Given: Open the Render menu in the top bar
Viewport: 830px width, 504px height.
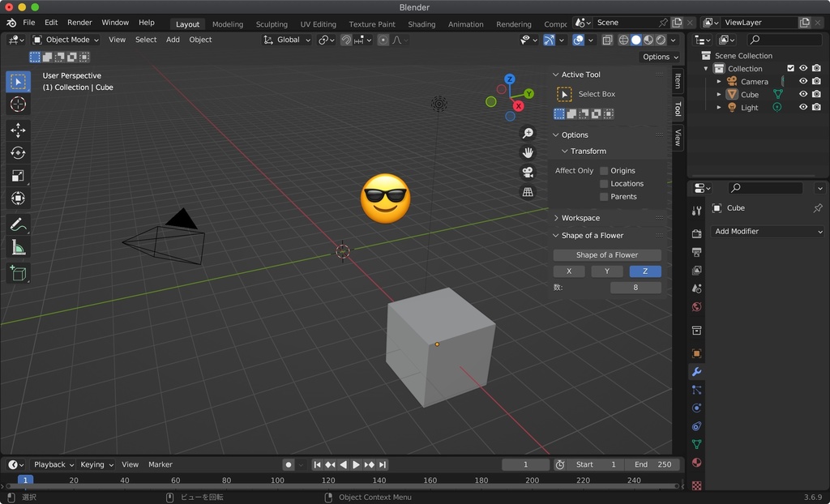Looking at the screenshot, I should (79, 22).
